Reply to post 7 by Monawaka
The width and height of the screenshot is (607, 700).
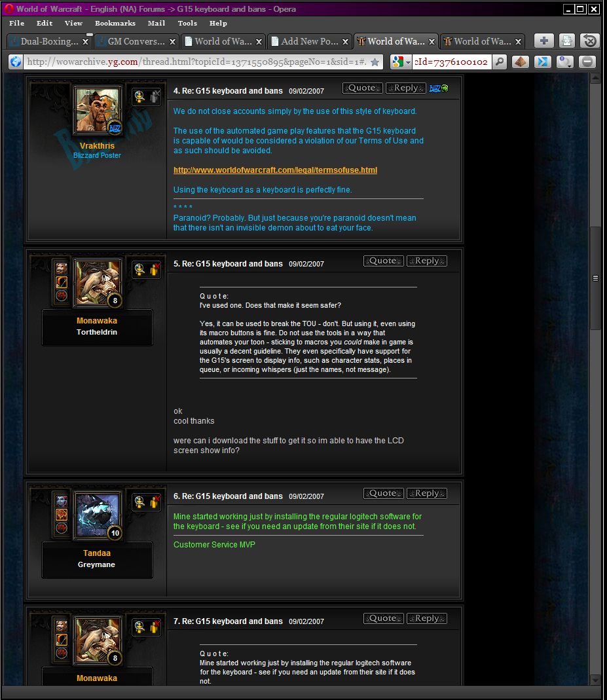click(x=427, y=618)
